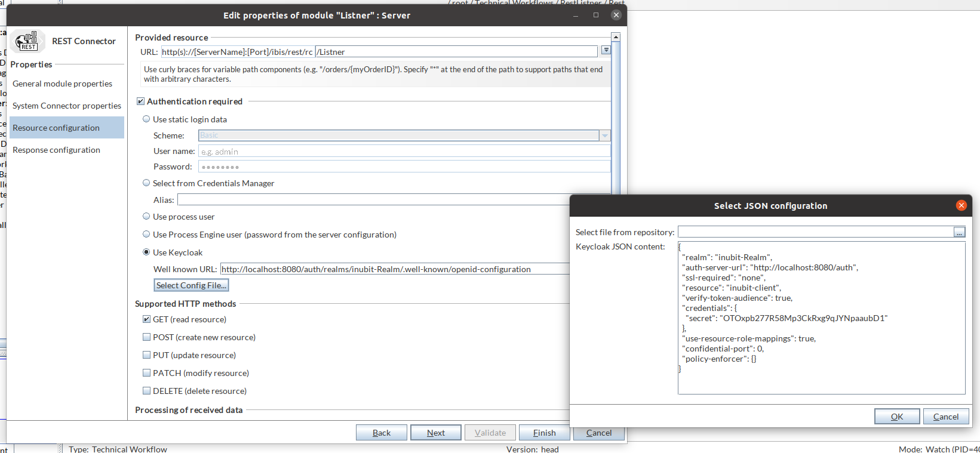The image size is (980, 453).
Task: Toggle the Authentication required checkbox
Action: point(141,101)
